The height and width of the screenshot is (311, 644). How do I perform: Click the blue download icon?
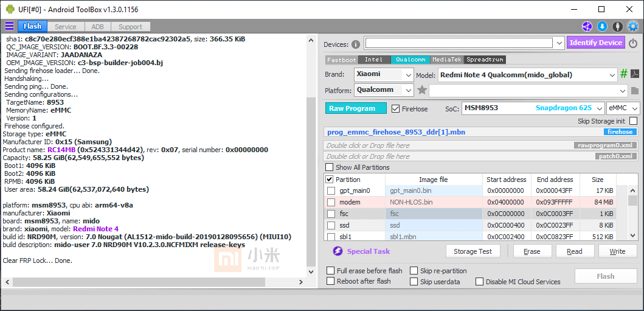pos(602,27)
